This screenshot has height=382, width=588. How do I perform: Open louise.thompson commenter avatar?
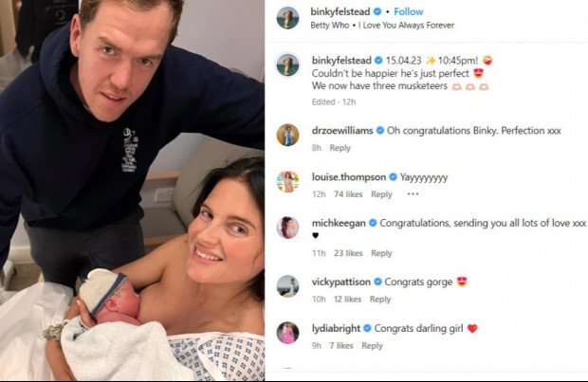[287, 181]
